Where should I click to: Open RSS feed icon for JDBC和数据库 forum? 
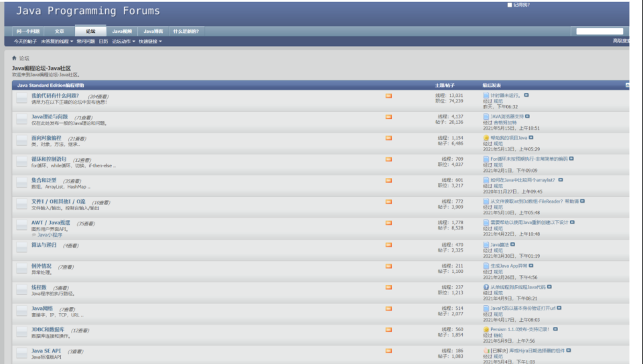click(x=388, y=330)
